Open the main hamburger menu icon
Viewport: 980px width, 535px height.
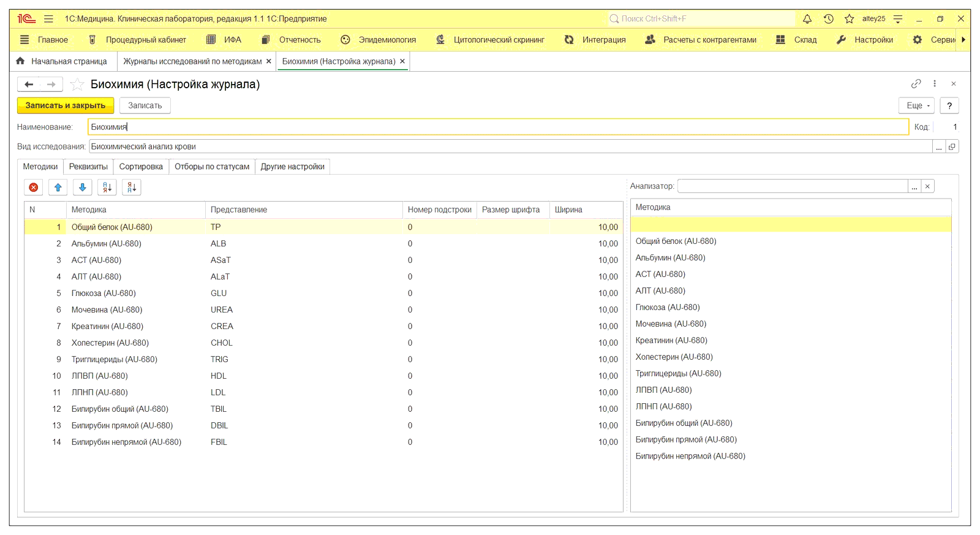pos(49,19)
